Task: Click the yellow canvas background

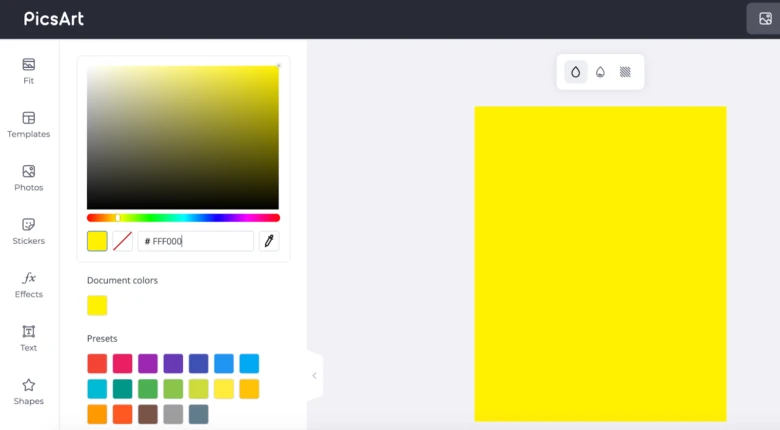Action: coord(600,263)
